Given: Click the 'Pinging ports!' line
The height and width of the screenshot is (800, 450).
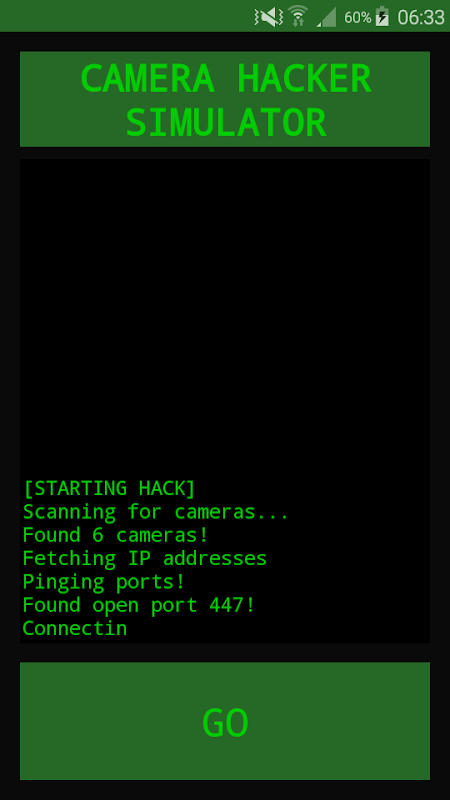Looking at the screenshot, I should point(104,582).
